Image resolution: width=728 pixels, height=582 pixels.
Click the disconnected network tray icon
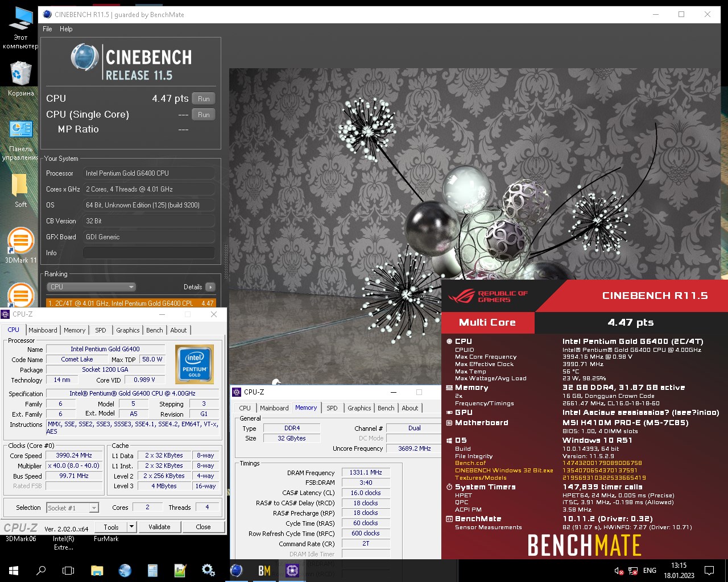coord(633,571)
